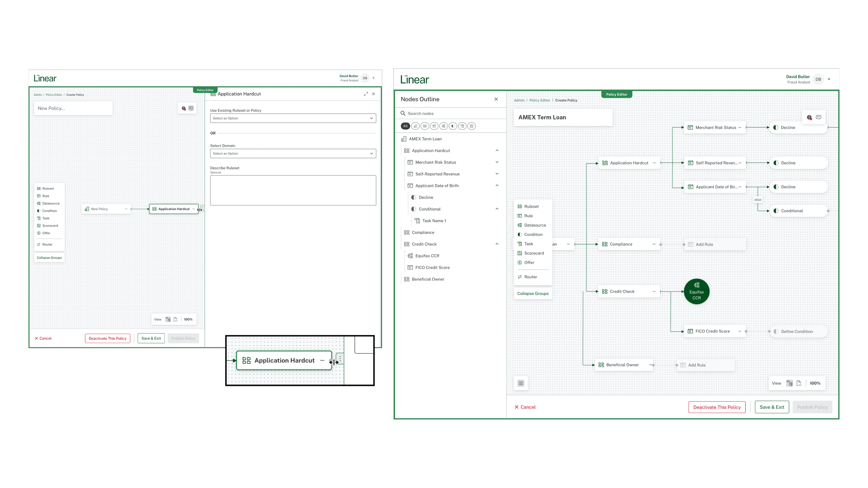Click Save & Exit in the AMEX editor
Screen dimensions: 868x488
(x=772, y=407)
